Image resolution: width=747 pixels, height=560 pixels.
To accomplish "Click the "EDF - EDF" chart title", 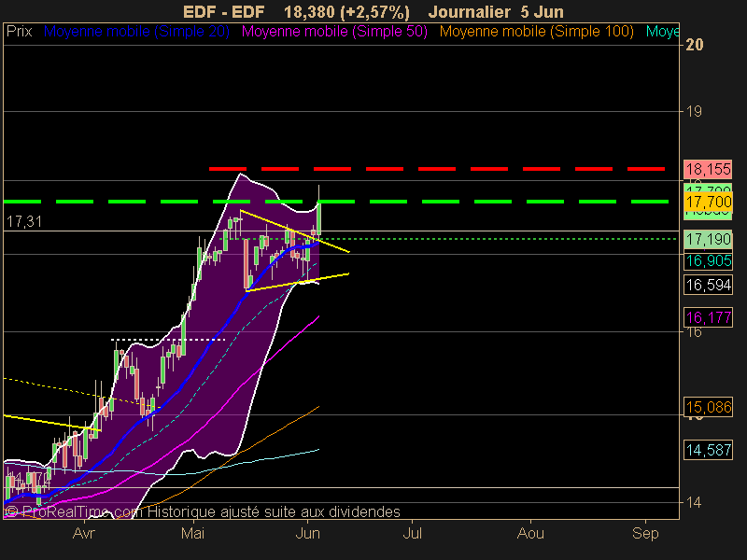I will tap(223, 11).
